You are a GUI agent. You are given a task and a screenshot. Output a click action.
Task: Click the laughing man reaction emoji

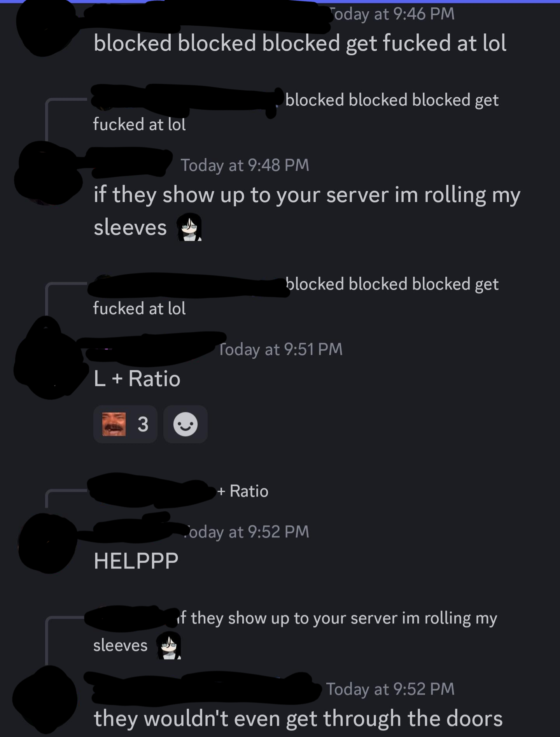(114, 424)
